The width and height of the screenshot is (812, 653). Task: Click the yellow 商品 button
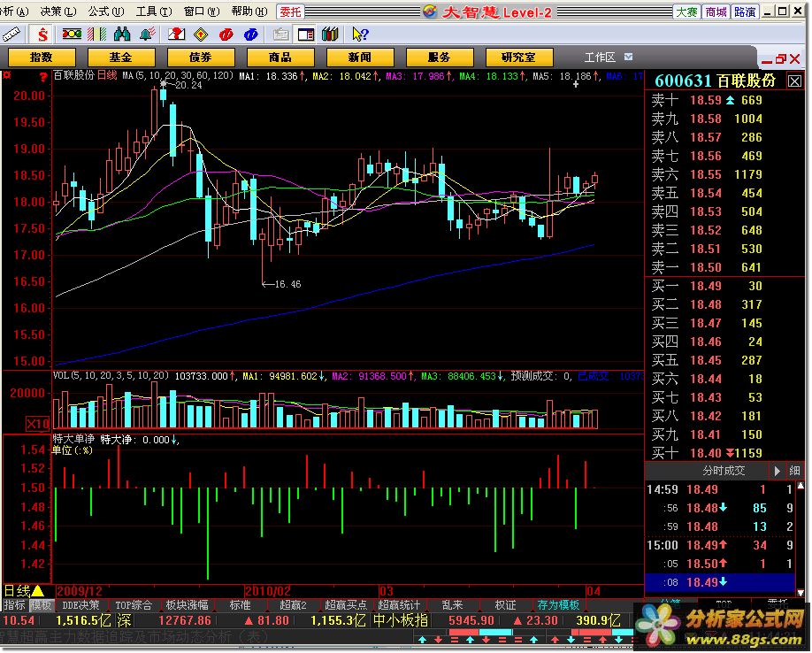(280, 57)
